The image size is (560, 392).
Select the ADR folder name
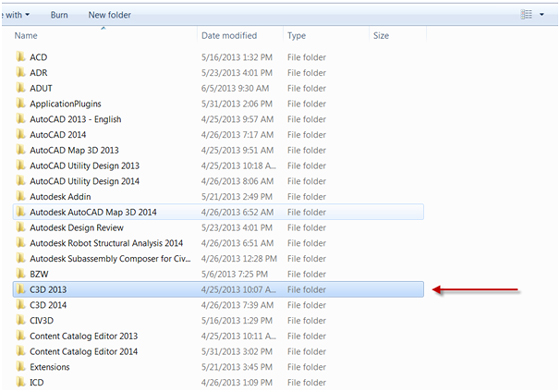(38, 72)
